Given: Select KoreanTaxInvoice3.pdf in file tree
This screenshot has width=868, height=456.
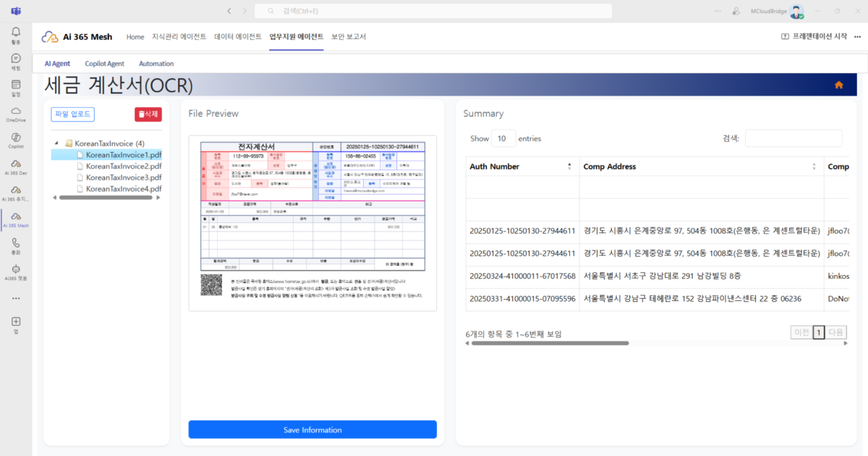Looking at the screenshot, I should [x=123, y=177].
